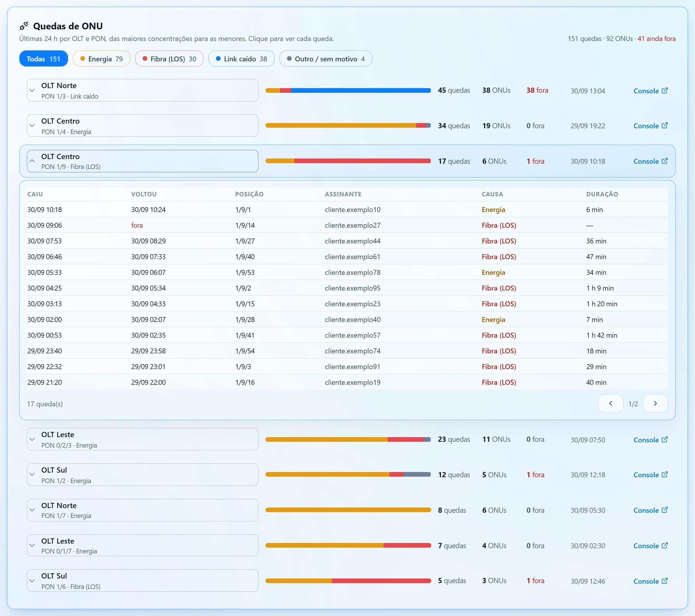Select subscriber cliente.exemplo10
695x616 pixels.
point(353,210)
